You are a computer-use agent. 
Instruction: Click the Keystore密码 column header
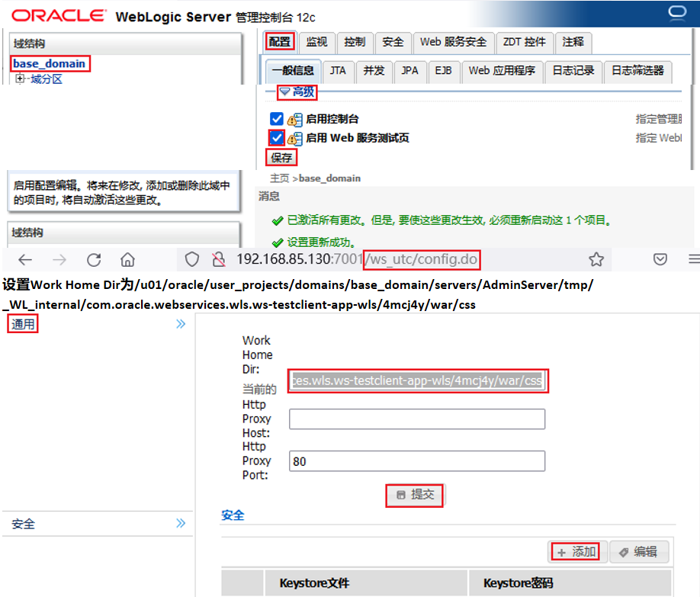click(570, 583)
